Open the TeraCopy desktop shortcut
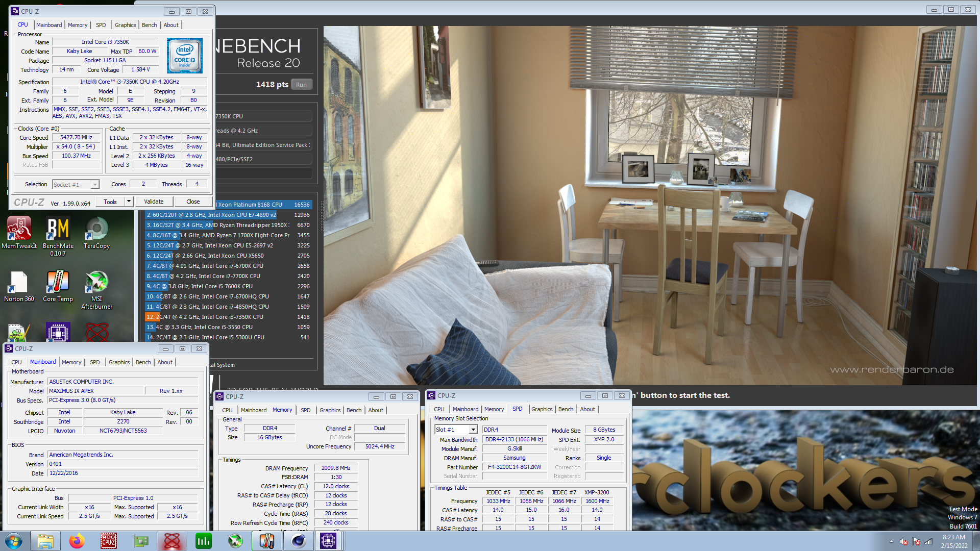 [x=96, y=233]
